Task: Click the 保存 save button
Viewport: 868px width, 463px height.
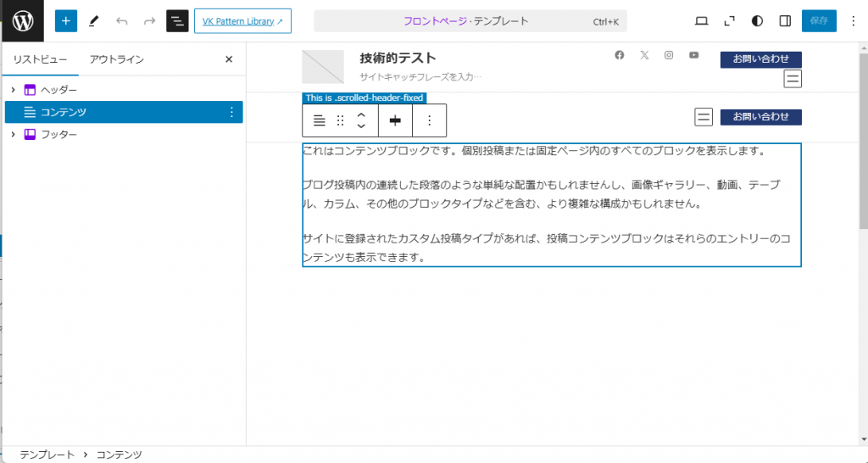Action: tap(819, 21)
